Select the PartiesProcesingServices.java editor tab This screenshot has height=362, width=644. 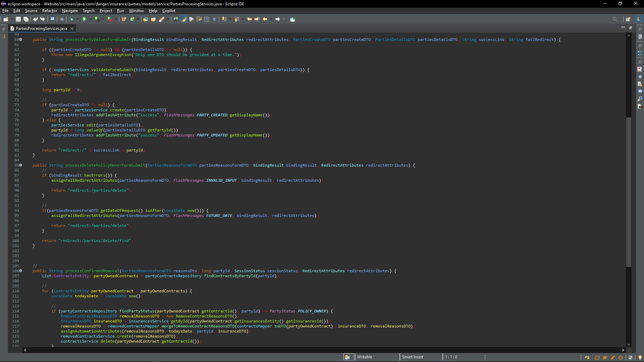point(41,28)
